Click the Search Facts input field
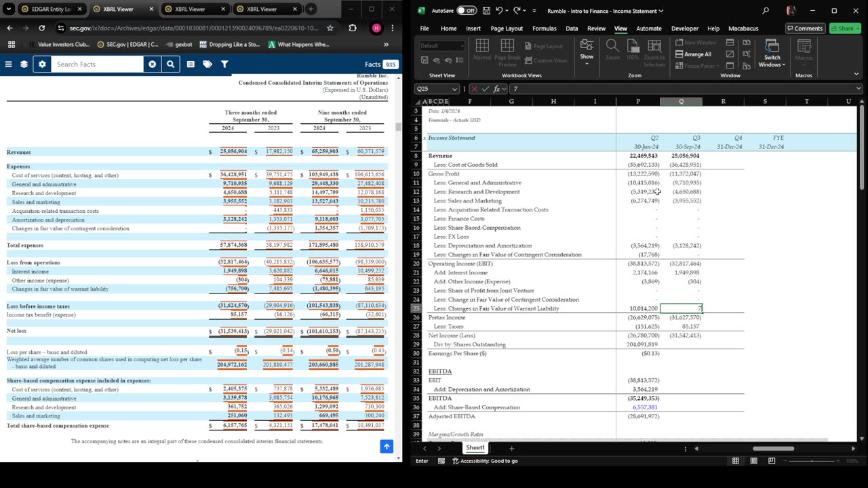The image size is (868, 488). coord(98,64)
